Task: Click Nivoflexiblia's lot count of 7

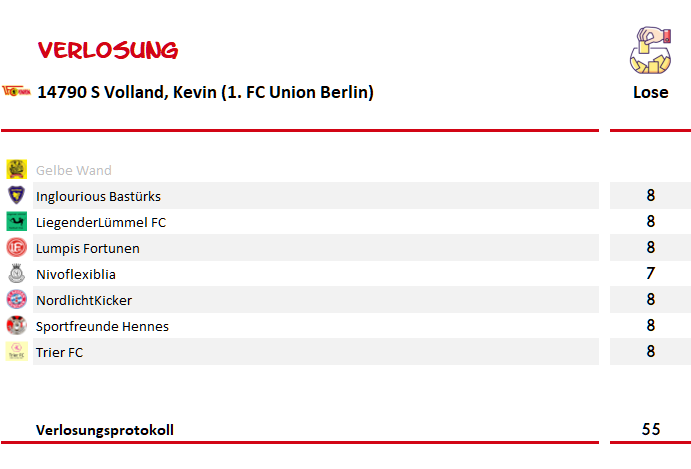Action: [650, 273]
